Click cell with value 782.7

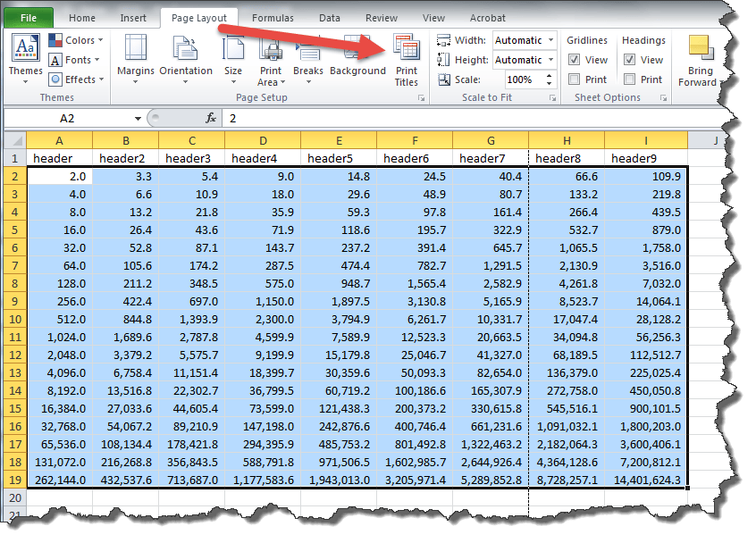pos(415,266)
